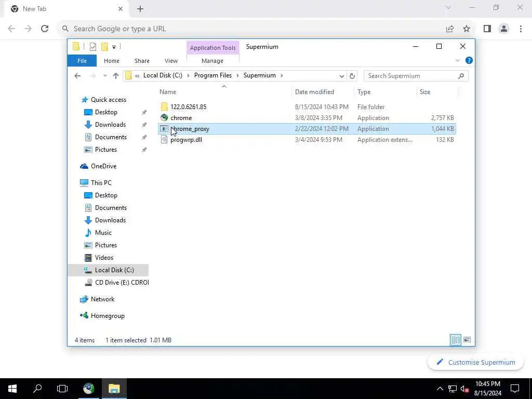The image size is (532, 399).
Task: Open the Windows Start menu
Action: point(12,389)
